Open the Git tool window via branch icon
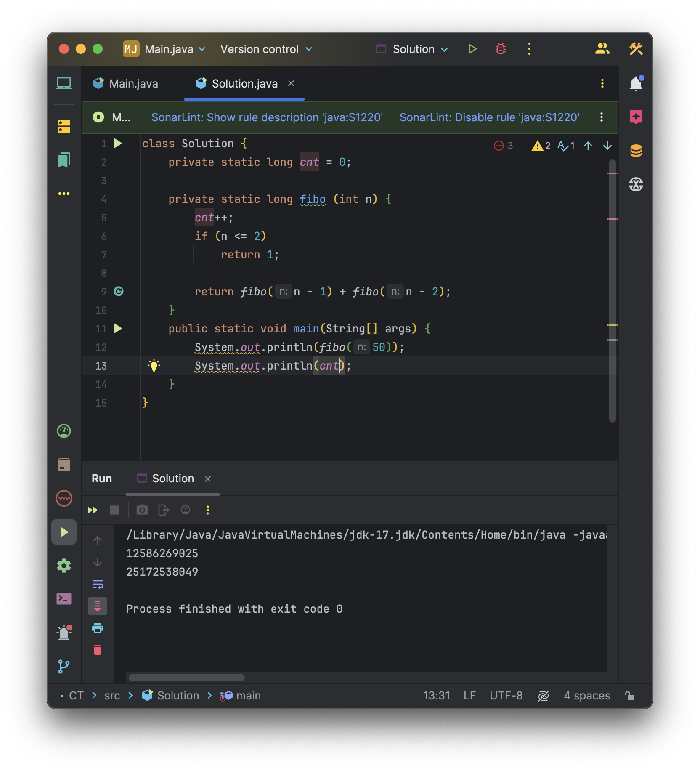The width and height of the screenshot is (700, 771). [x=64, y=666]
